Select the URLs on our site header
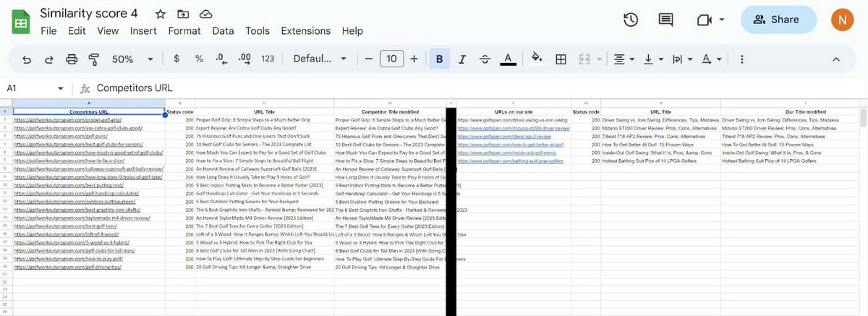 [x=514, y=112]
